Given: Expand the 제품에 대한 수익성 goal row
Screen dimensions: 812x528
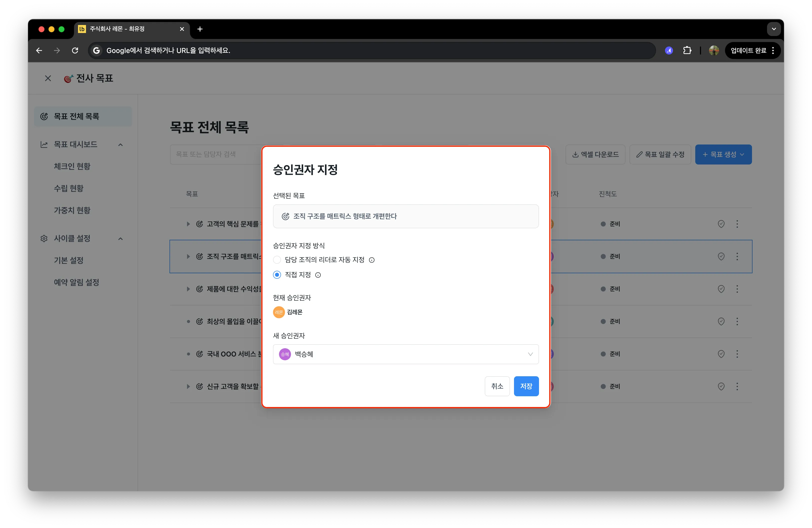Looking at the screenshot, I should [x=188, y=289].
